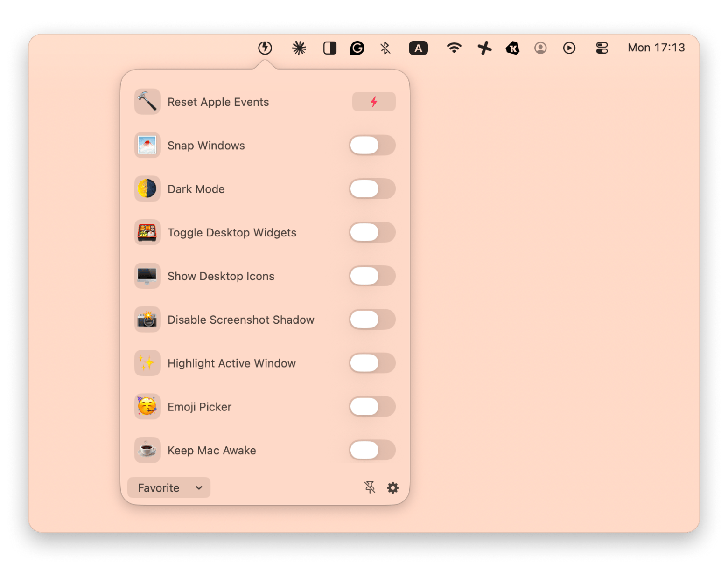
Task: Click the pin icon to pin the panel
Action: point(370,487)
